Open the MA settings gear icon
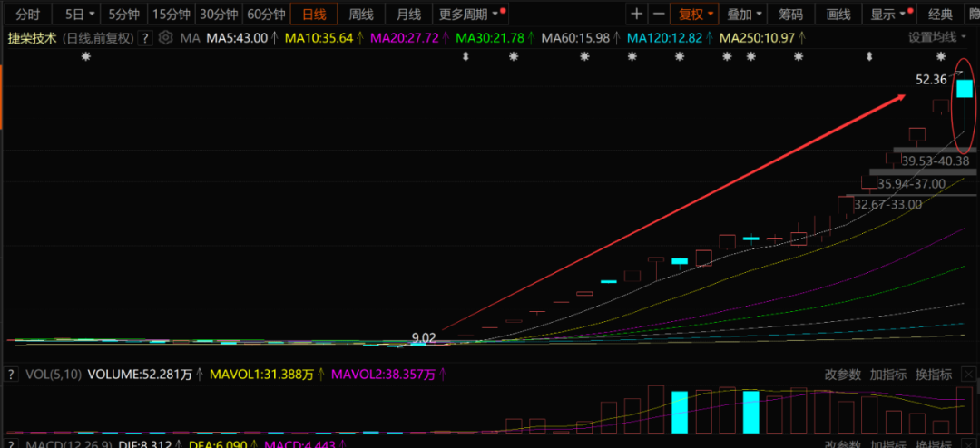The width and height of the screenshot is (980, 448). (x=165, y=38)
